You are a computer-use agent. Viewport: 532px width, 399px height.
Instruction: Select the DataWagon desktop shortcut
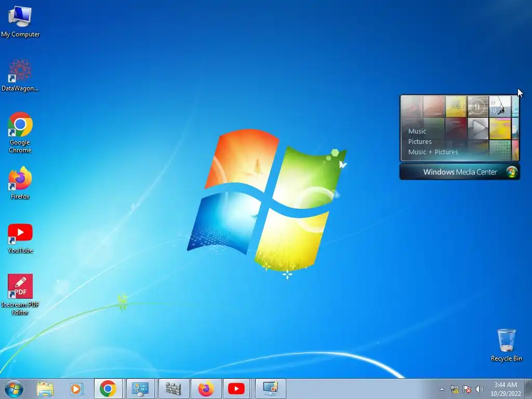20,75
